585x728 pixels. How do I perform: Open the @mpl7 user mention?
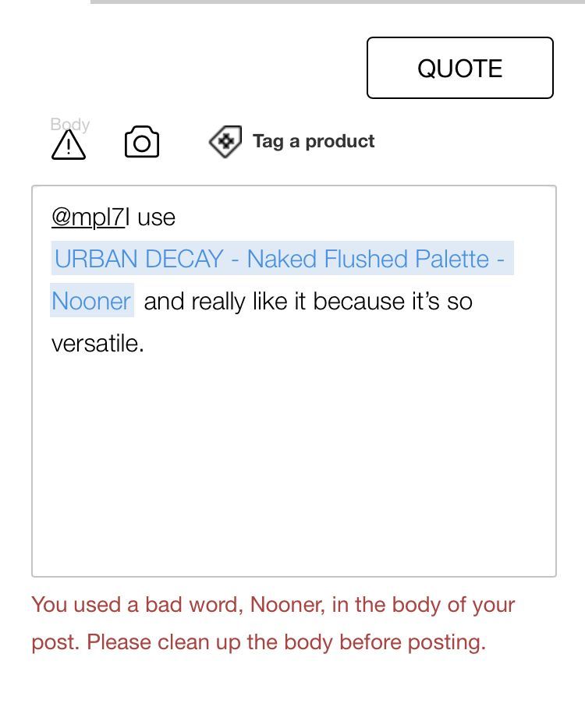[87, 217]
